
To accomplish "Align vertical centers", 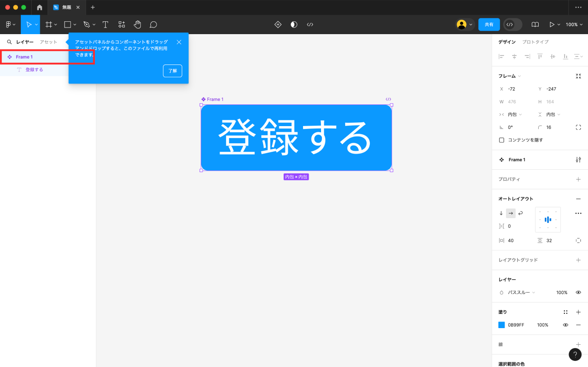I will coord(552,56).
